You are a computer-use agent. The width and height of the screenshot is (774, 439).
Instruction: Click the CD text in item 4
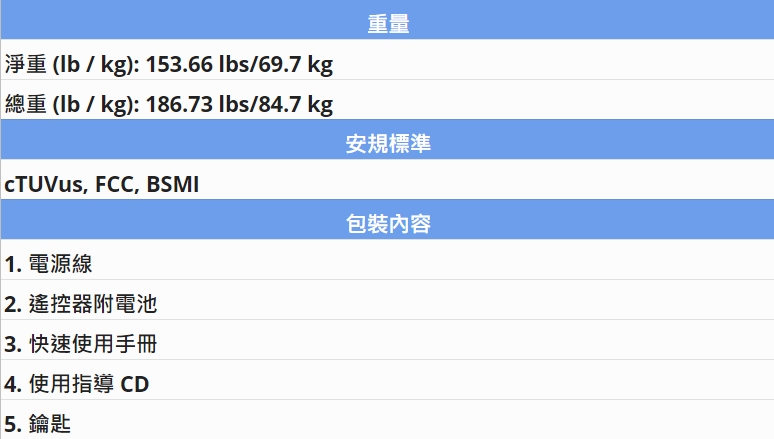tap(135, 385)
